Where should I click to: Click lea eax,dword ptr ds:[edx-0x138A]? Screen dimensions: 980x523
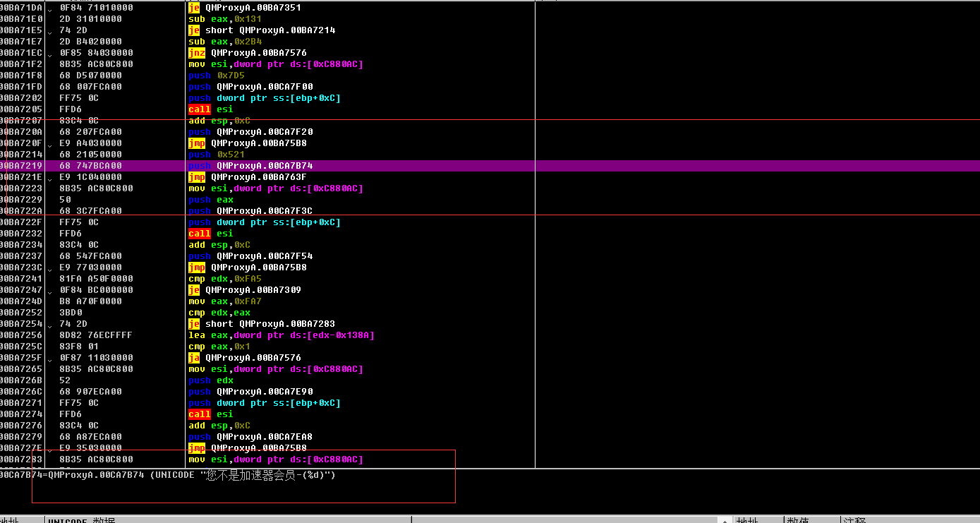282,335
